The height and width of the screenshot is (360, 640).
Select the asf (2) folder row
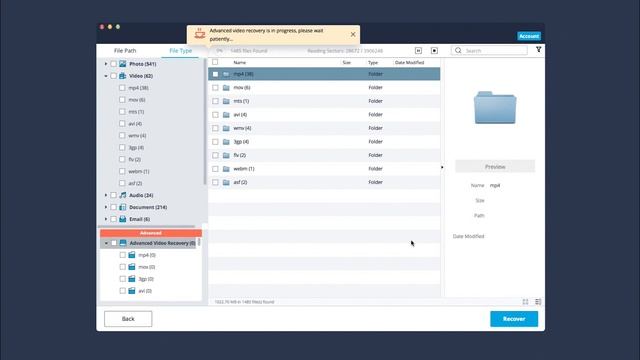coord(324,182)
